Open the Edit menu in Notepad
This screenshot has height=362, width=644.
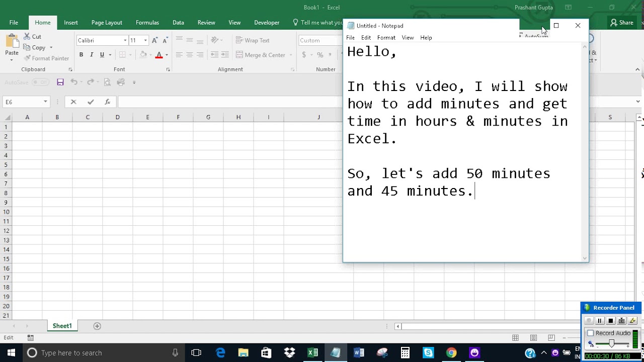(x=366, y=38)
